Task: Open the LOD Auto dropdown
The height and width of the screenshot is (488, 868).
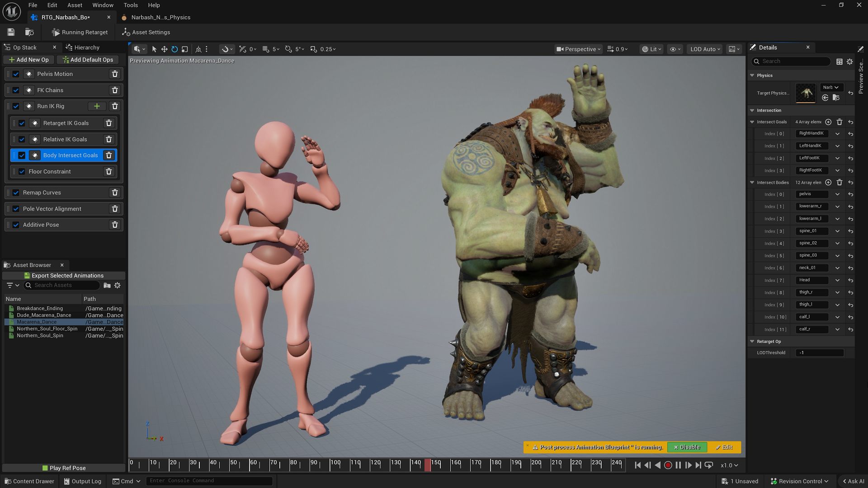Action: tap(704, 49)
